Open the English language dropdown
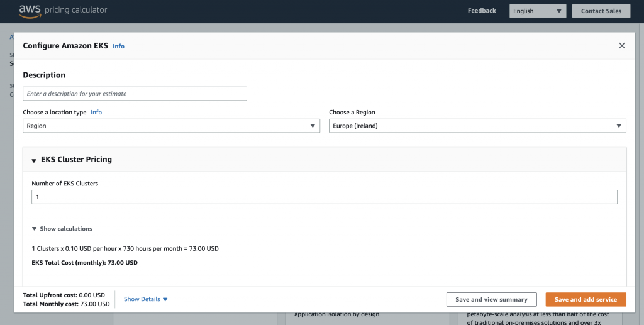 (538, 11)
